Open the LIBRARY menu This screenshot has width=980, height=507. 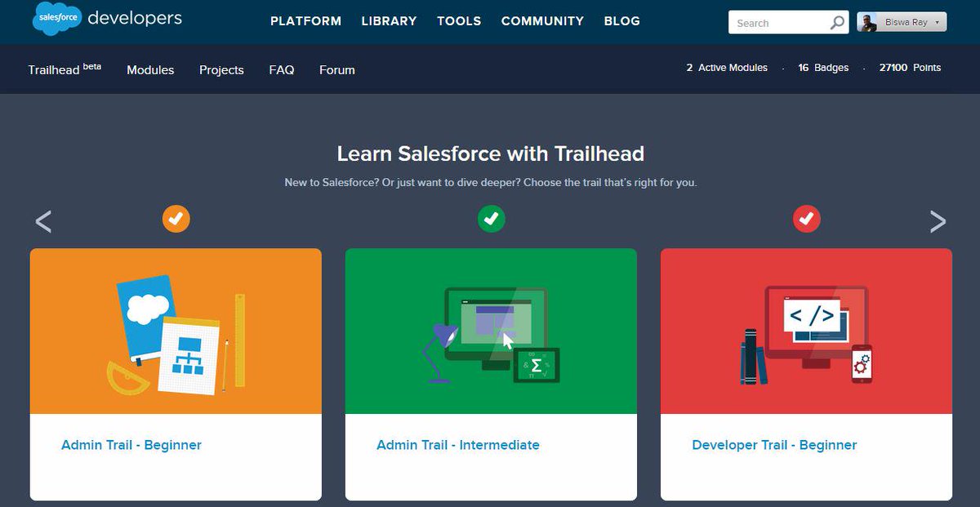[x=389, y=21]
